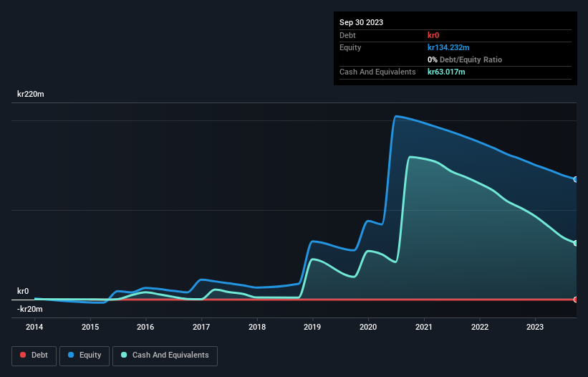
Task: Click the 0% Debt/Equity Ratio text
Action: tap(465, 59)
